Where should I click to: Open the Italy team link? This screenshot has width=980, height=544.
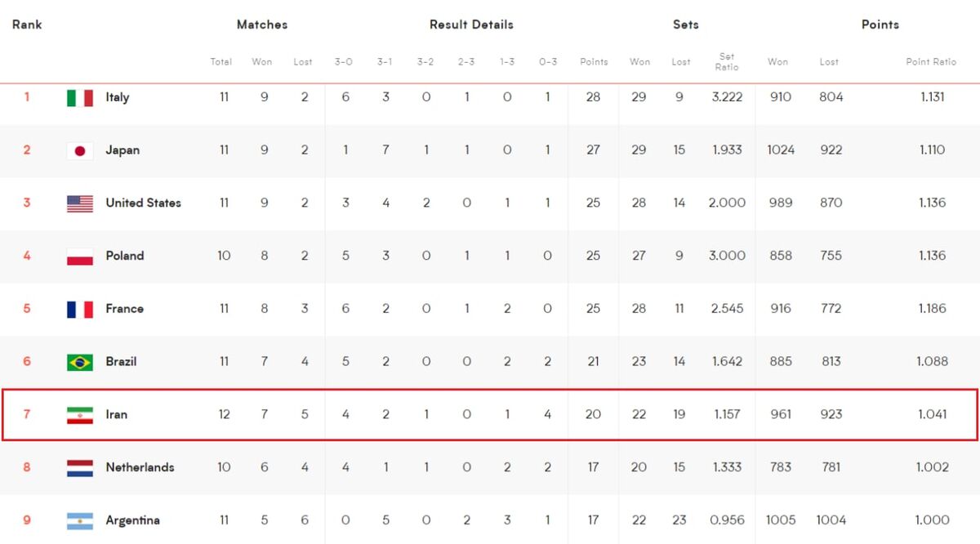coord(118,97)
